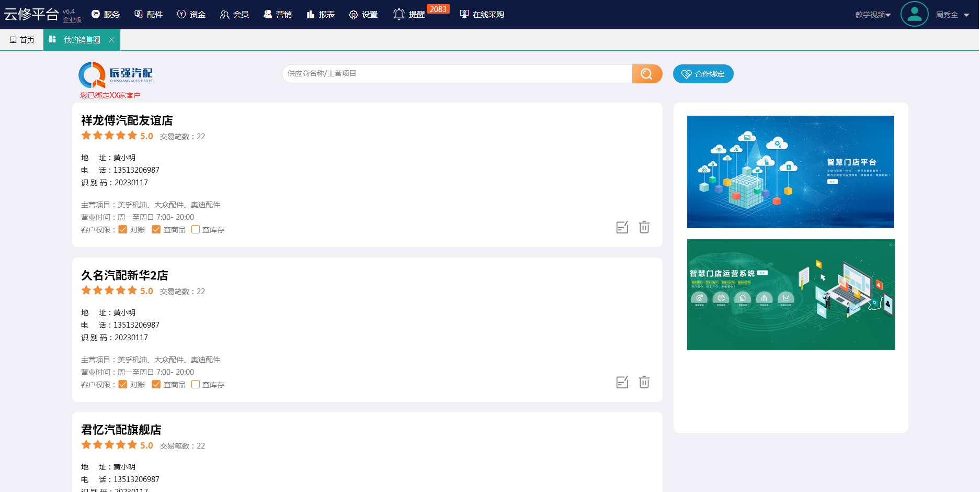This screenshot has height=492, width=980.
Task: Enable 查库存 permission for 祥龙傅汽配友谊店
Action: click(x=196, y=229)
